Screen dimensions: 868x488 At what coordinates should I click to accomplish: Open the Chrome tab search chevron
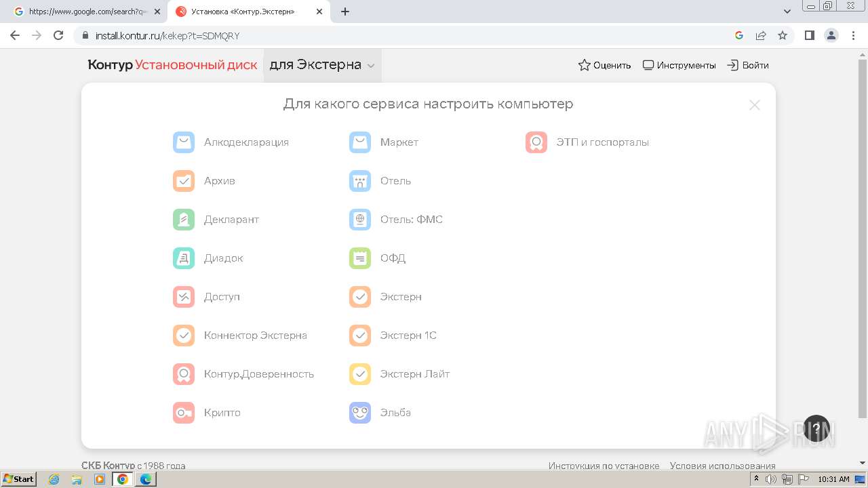point(787,12)
